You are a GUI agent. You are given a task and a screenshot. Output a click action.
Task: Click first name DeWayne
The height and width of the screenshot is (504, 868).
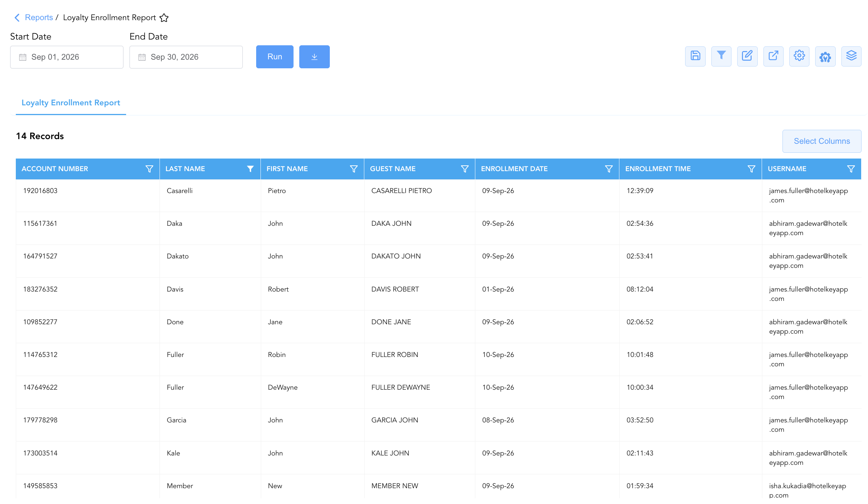(x=283, y=388)
